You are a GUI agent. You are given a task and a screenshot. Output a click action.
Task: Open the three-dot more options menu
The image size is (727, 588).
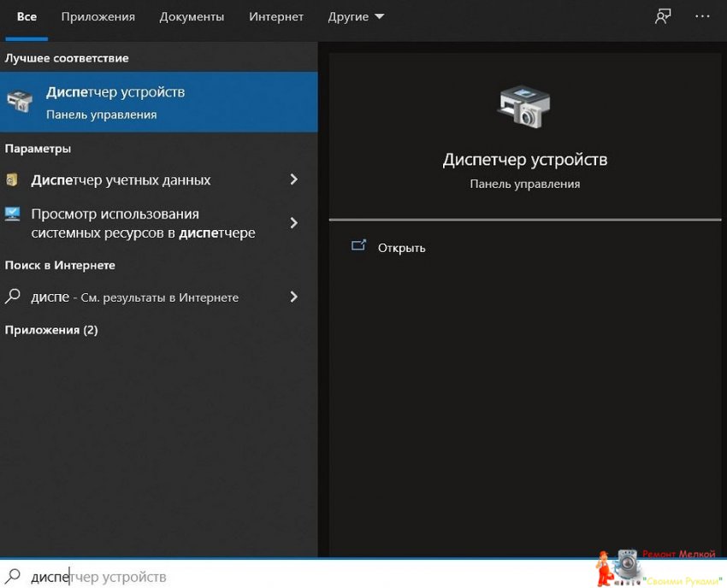702,17
